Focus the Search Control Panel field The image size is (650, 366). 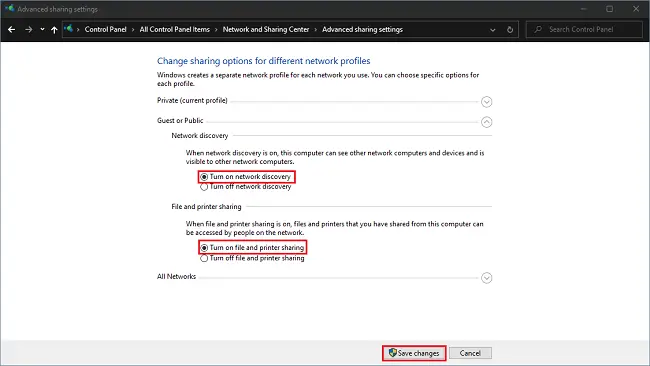pos(584,29)
